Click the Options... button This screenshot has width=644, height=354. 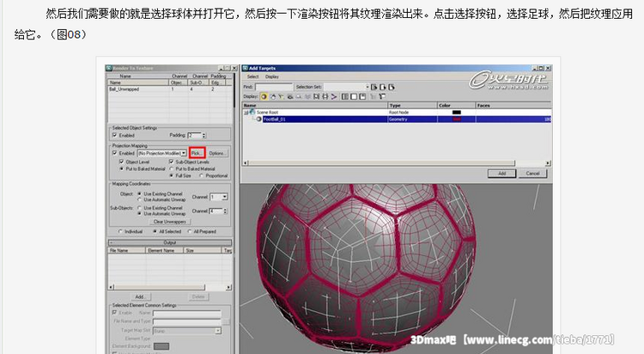[217, 153]
